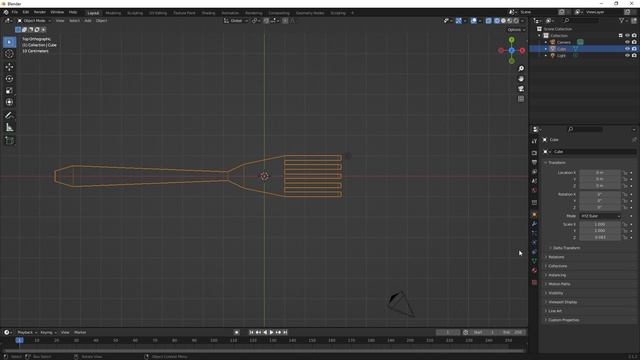Open the Render menu
This screenshot has height=360, width=640.
click(x=40, y=12)
